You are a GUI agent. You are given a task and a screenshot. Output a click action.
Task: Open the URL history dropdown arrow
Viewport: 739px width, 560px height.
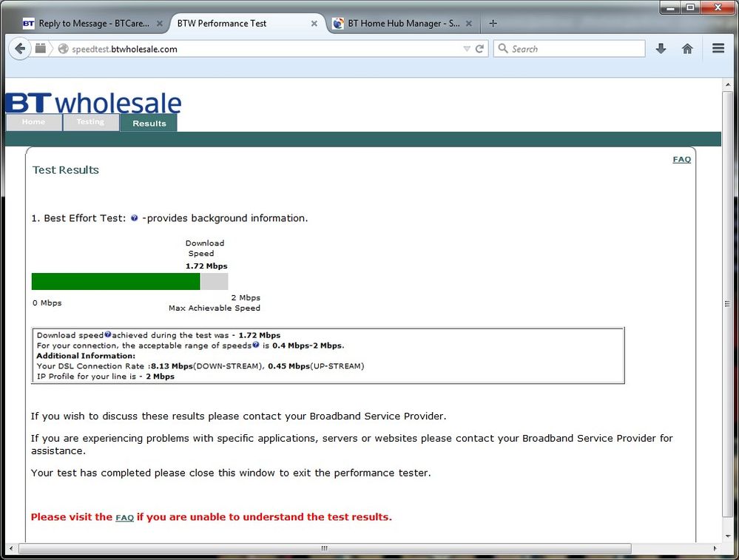point(467,49)
